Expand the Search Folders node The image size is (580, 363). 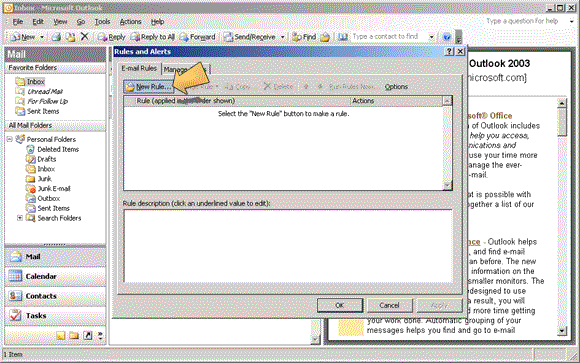tap(20, 218)
